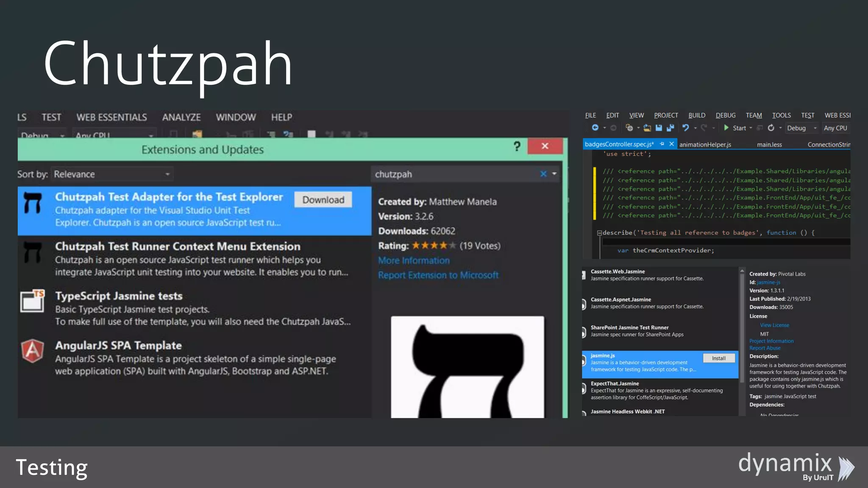Switch to the animationHelper.js tab
Viewport: 868px width, 488px height.
click(x=705, y=144)
